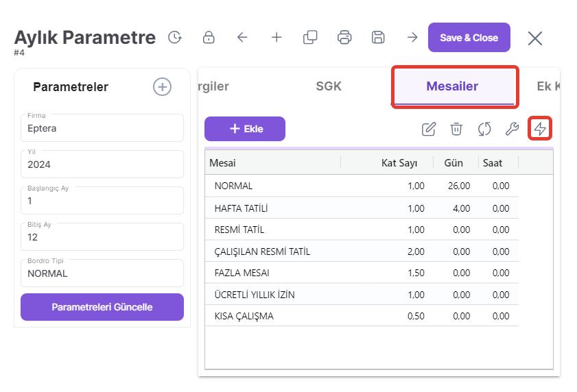Viewport: 577px width, 392px height.
Task: Click the Bordro Tipi field
Action: click(x=102, y=273)
